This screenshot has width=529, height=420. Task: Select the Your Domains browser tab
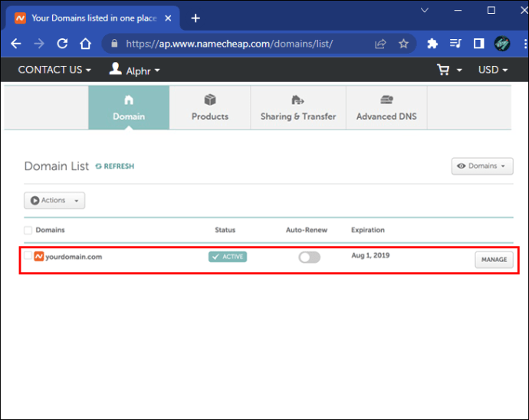93,18
